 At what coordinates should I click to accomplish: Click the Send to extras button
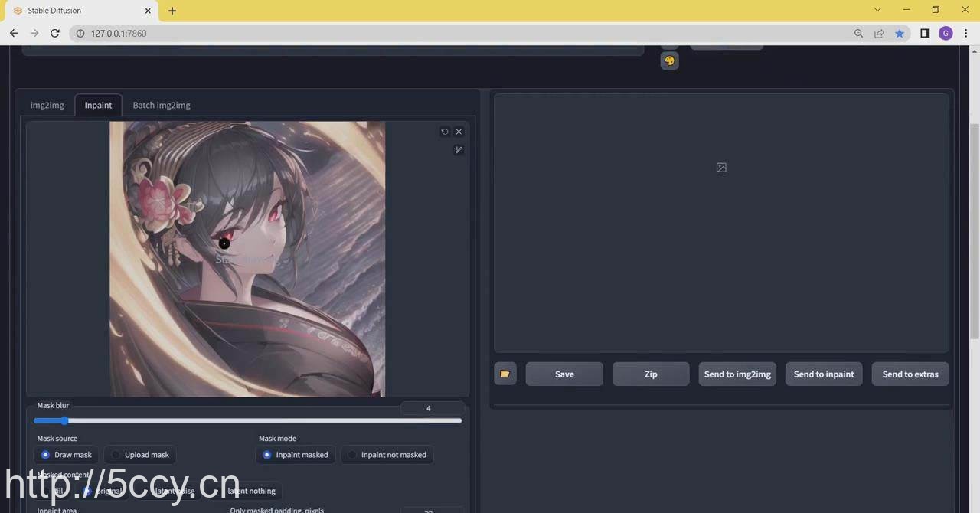pyautogui.click(x=910, y=374)
